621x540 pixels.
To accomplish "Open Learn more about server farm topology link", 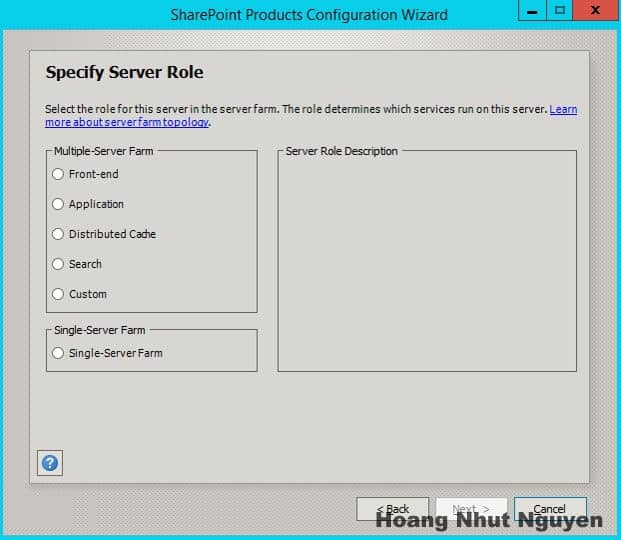I will coord(127,122).
